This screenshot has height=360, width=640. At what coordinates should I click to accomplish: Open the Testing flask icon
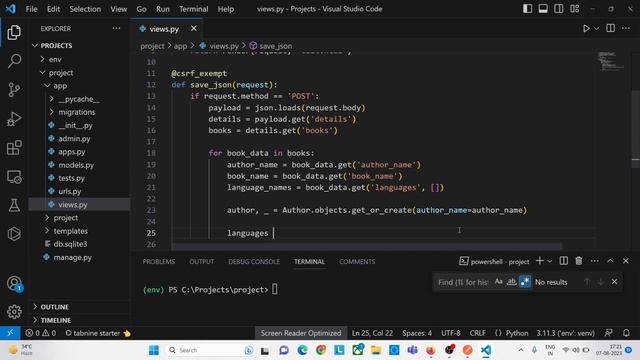click(14, 205)
